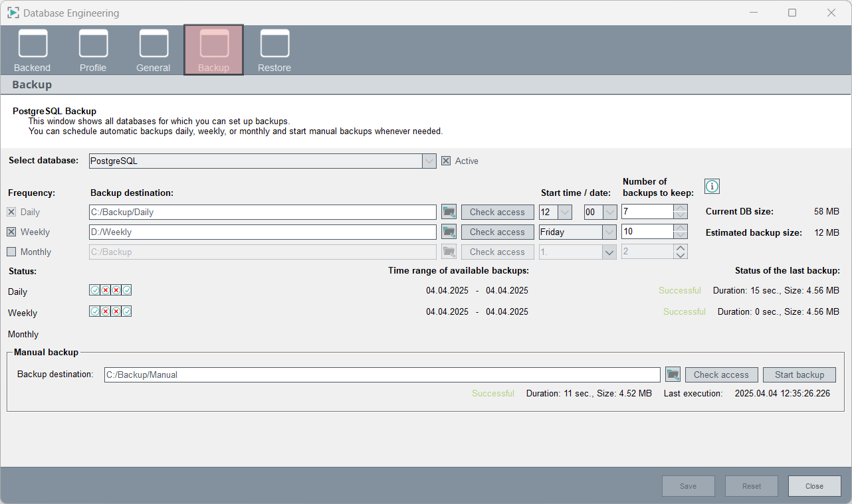Click the Weekly backups to keep field showing 10

(648, 232)
